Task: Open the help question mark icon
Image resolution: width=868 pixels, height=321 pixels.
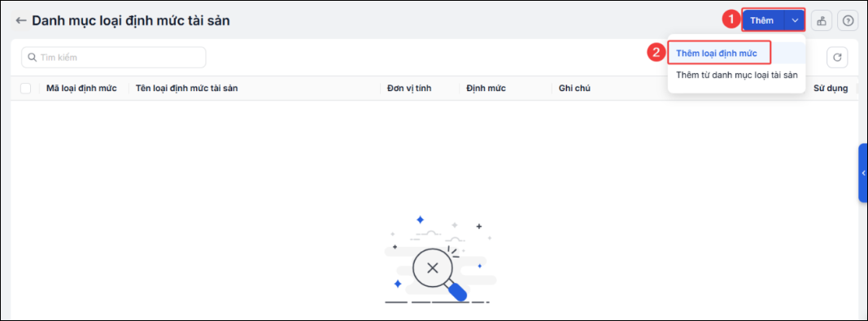Action: [848, 21]
